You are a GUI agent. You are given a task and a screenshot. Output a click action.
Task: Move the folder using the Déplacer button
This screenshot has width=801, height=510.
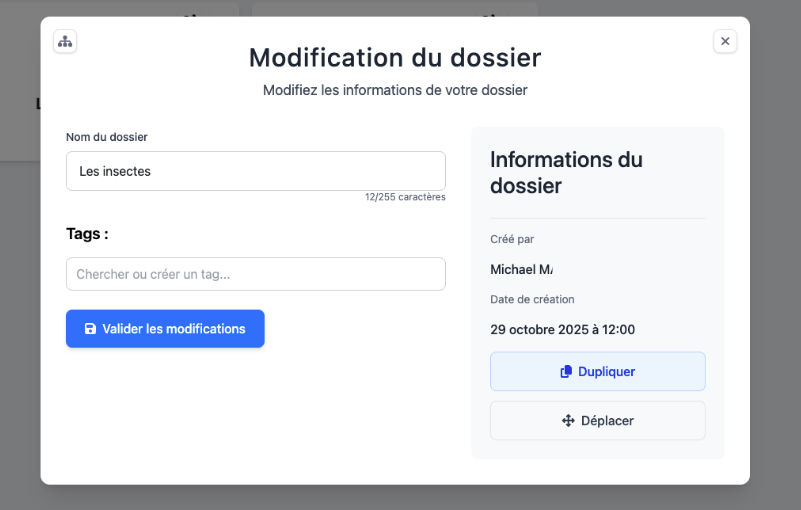click(597, 421)
